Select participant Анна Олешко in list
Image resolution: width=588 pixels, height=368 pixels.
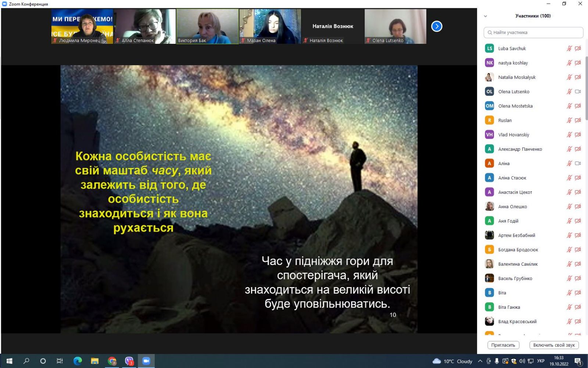point(512,206)
